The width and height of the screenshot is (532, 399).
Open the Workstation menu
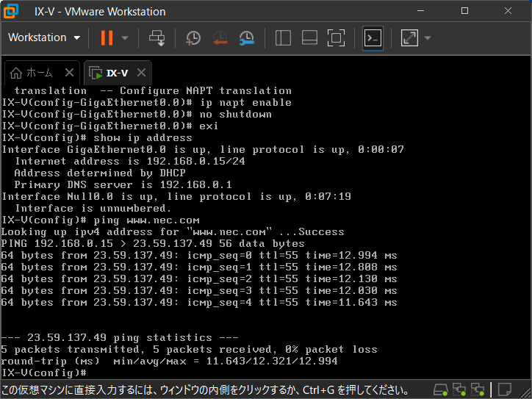pyautogui.click(x=44, y=37)
